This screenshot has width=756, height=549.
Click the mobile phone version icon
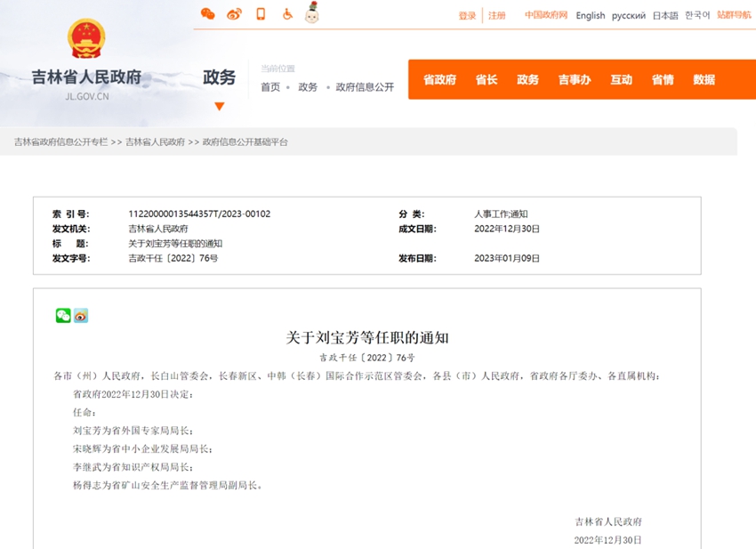(261, 14)
